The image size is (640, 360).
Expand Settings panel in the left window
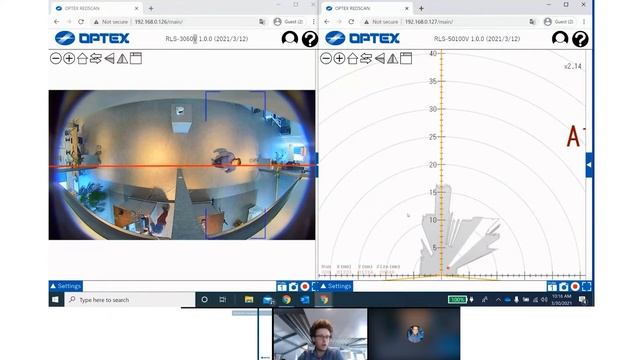point(66,286)
